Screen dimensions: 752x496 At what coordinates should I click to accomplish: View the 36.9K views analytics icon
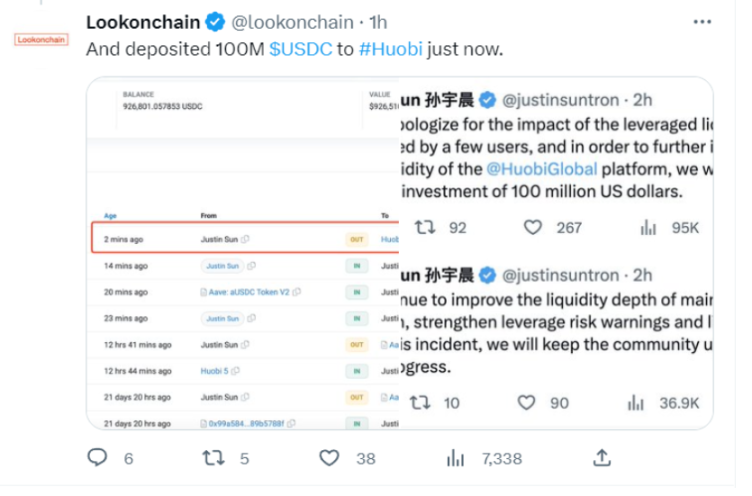click(635, 402)
